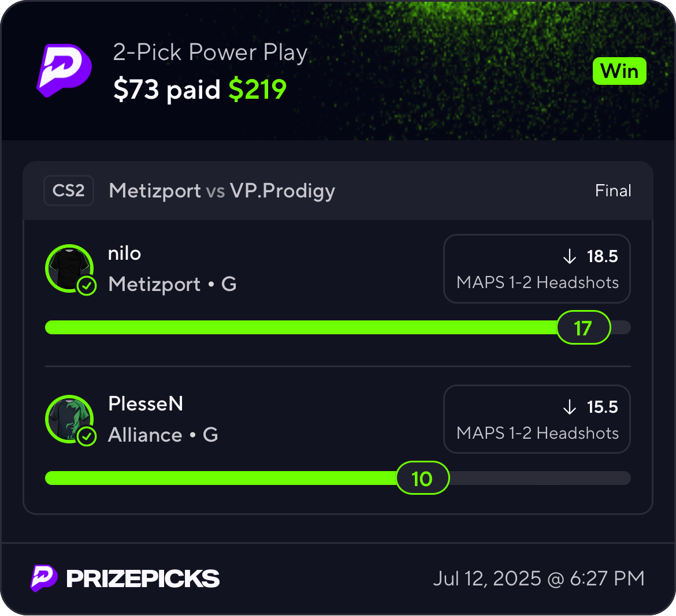This screenshot has width=676, height=616.
Task: Click the green Win badge
Action: 619,72
